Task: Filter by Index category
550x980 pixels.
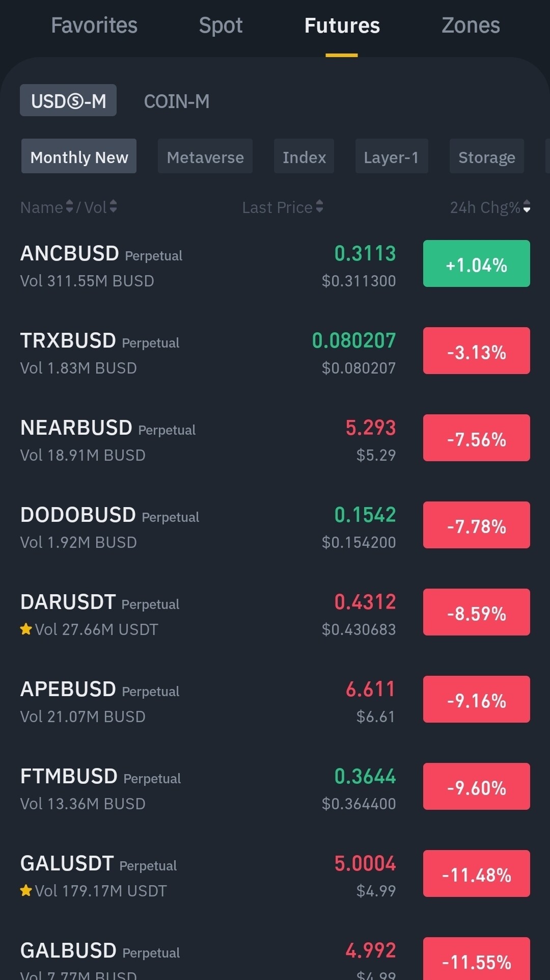Action: 304,157
